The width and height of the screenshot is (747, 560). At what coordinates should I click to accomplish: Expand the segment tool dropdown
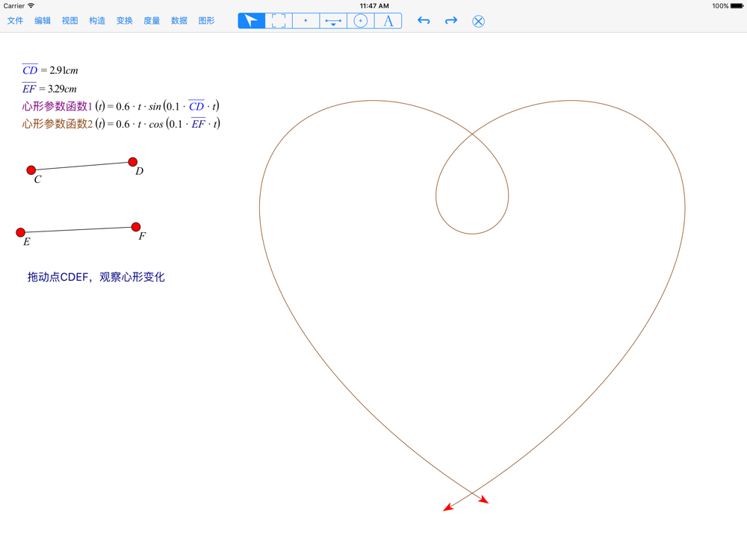coord(333,22)
